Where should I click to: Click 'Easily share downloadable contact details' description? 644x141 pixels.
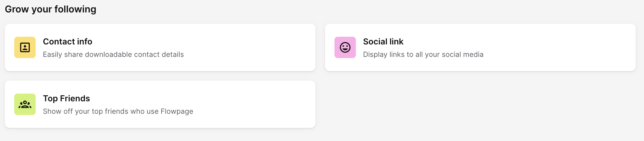(x=113, y=55)
